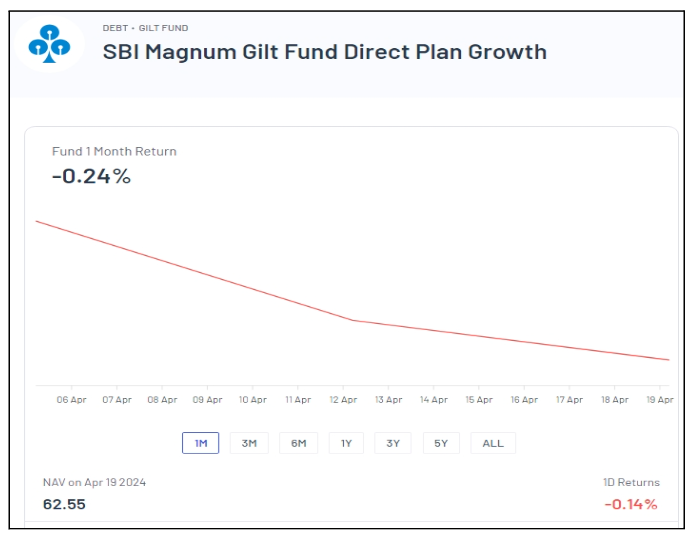Show the 3Y return chart

point(393,443)
